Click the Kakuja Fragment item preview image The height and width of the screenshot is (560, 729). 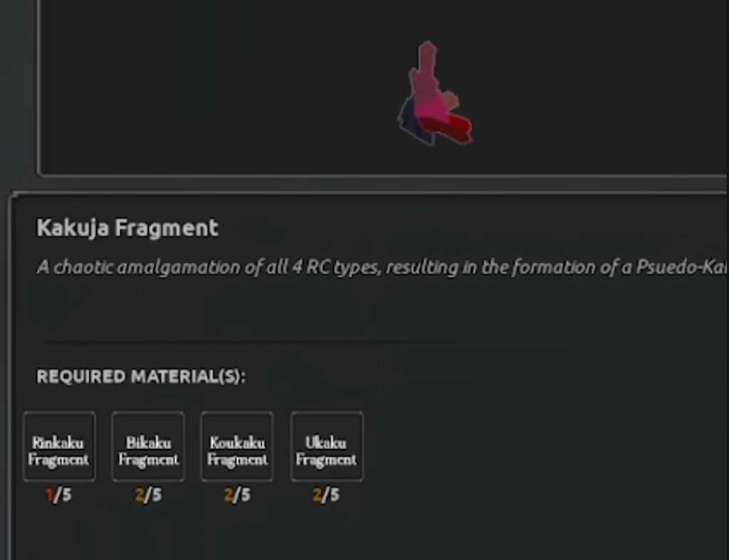pos(433,96)
